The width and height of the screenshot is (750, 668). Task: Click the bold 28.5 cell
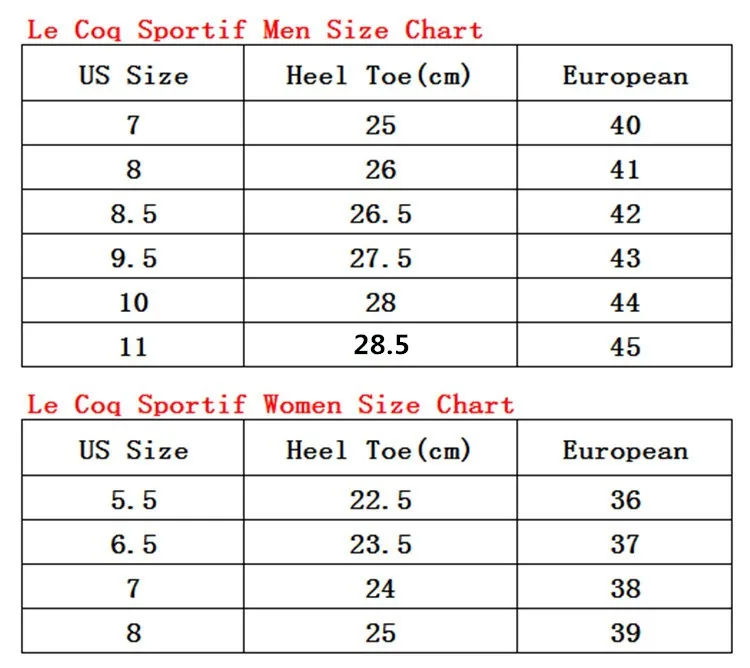pyautogui.click(x=380, y=345)
